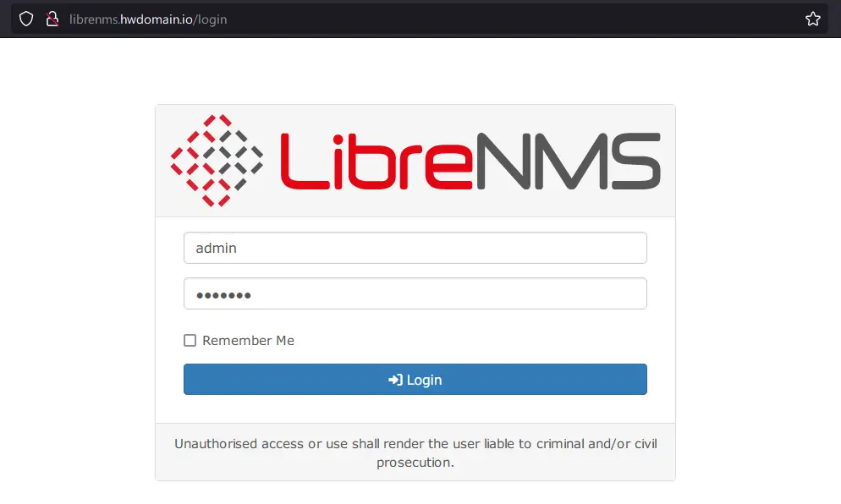Click the sign-in arrow icon on Login
The height and width of the screenshot is (504, 841).
[x=395, y=380]
